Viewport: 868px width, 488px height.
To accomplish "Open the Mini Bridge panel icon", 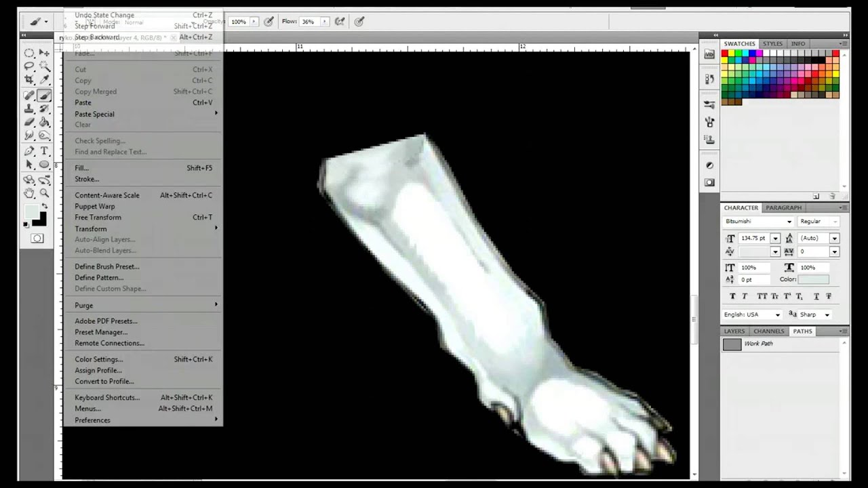I will click(709, 54).
